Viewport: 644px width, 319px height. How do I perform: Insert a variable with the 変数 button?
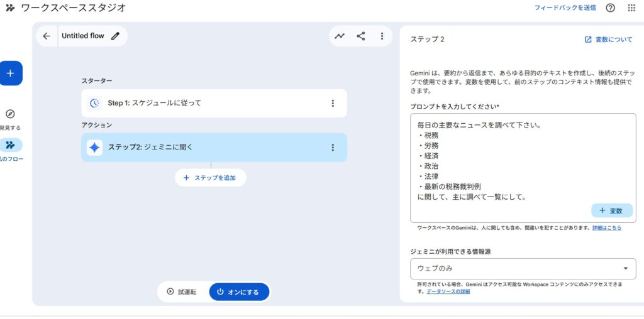pos(611,211)
